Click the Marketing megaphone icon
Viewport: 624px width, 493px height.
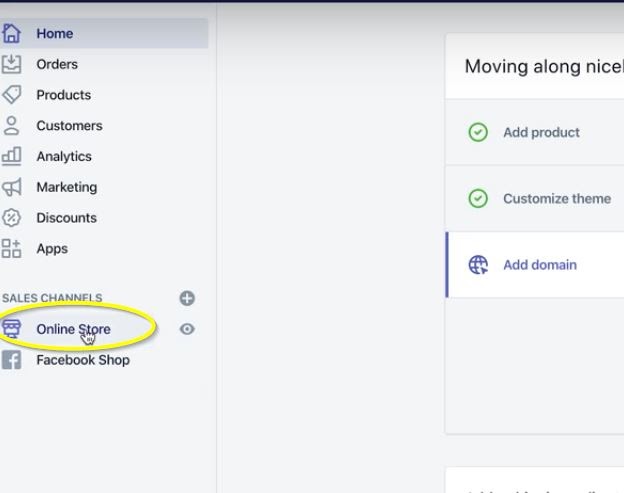pos(12,187)
